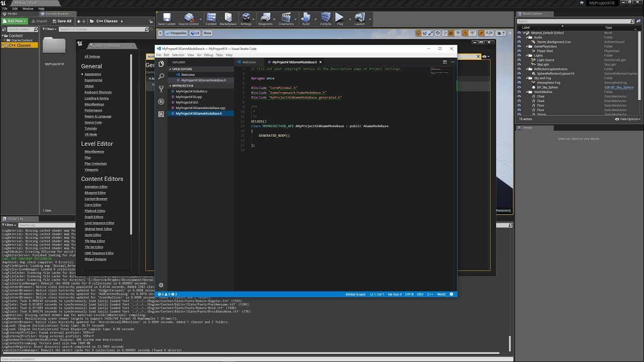Open VS Code manage gear icon
Viewport: 644px width, 362px height.
[x=161, y=285]
